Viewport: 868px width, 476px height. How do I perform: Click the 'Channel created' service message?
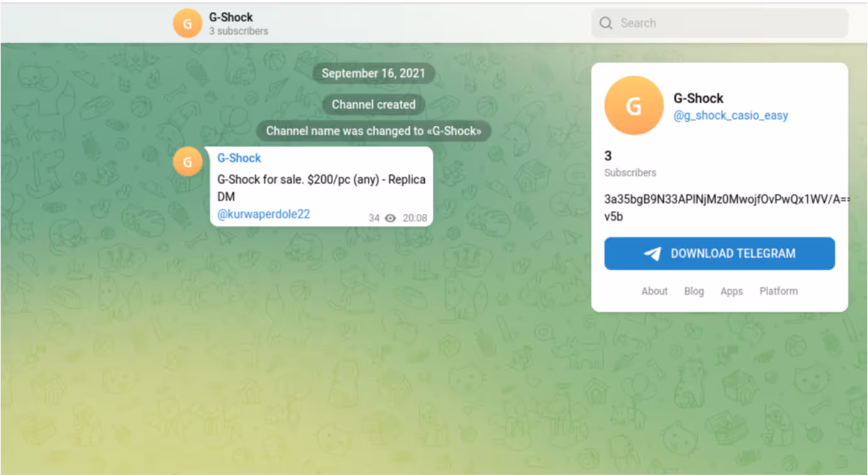(374, 104)
